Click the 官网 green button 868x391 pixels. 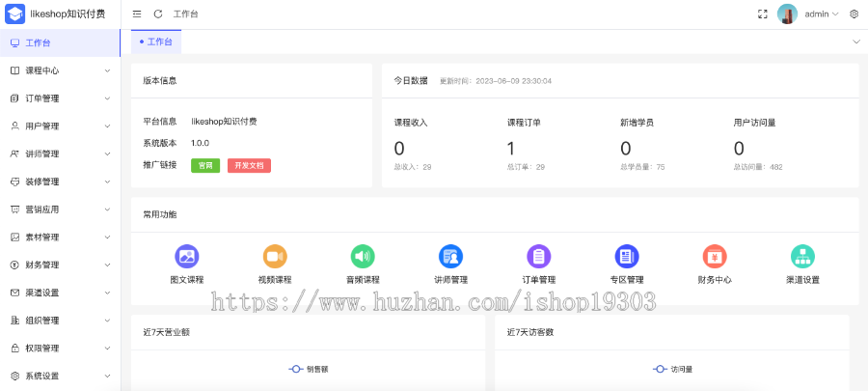[205, 166]
